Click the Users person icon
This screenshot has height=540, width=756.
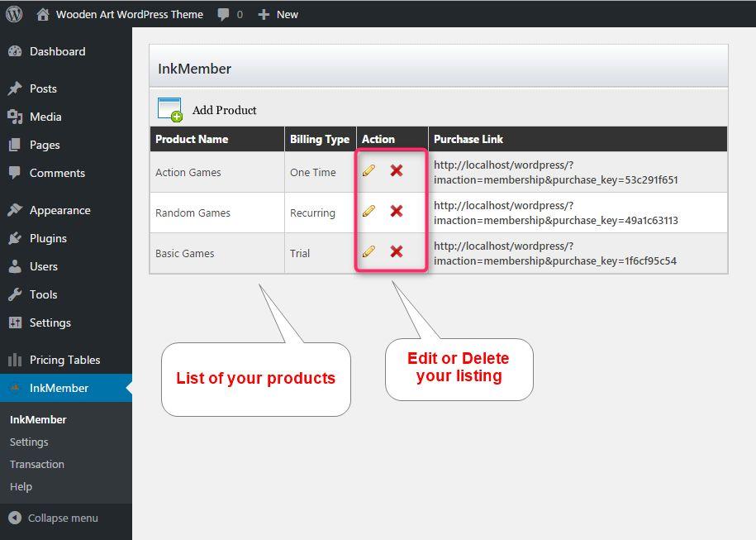15,266
